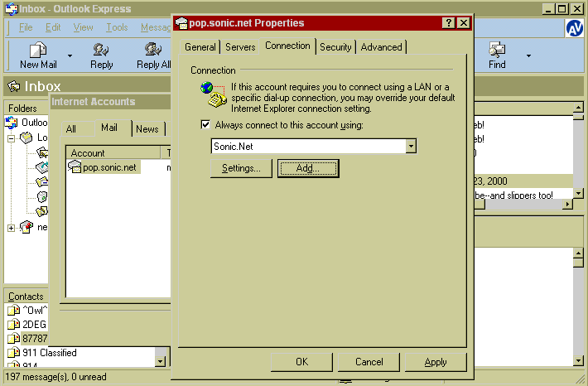Click the Outlook Express folder icon in tree
The height and width of the screenshot is (386, 588).
point(12,123)
